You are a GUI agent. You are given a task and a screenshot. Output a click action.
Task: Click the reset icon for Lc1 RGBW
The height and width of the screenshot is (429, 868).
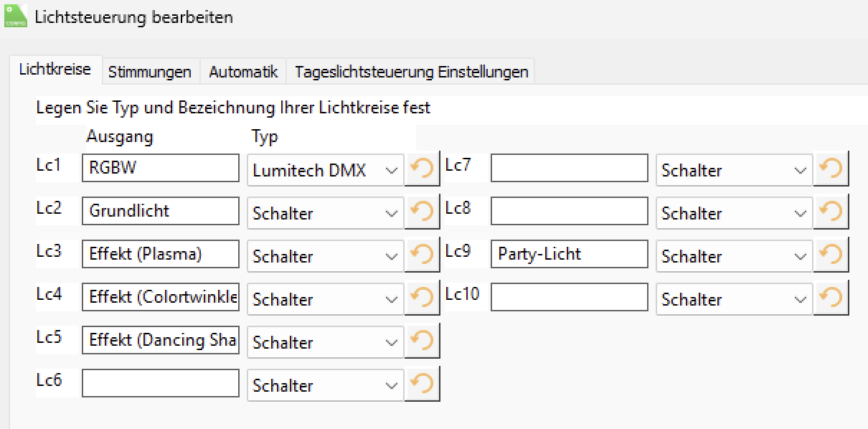point(422,169)
